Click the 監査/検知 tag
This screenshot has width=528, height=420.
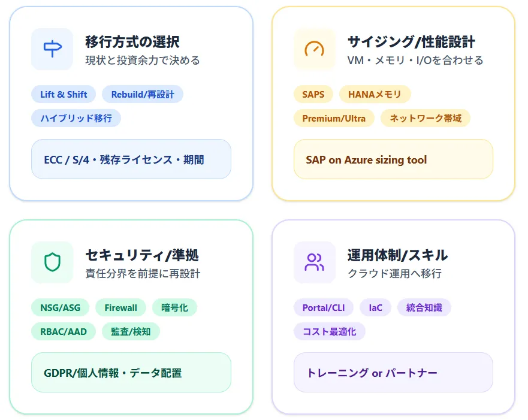130,331
